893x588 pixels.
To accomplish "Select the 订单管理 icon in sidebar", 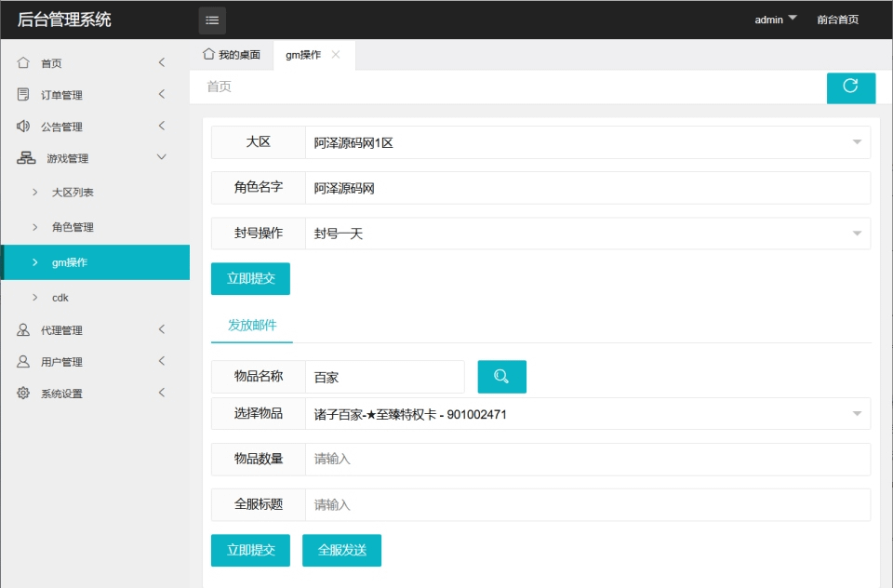I will pos(22,94).
